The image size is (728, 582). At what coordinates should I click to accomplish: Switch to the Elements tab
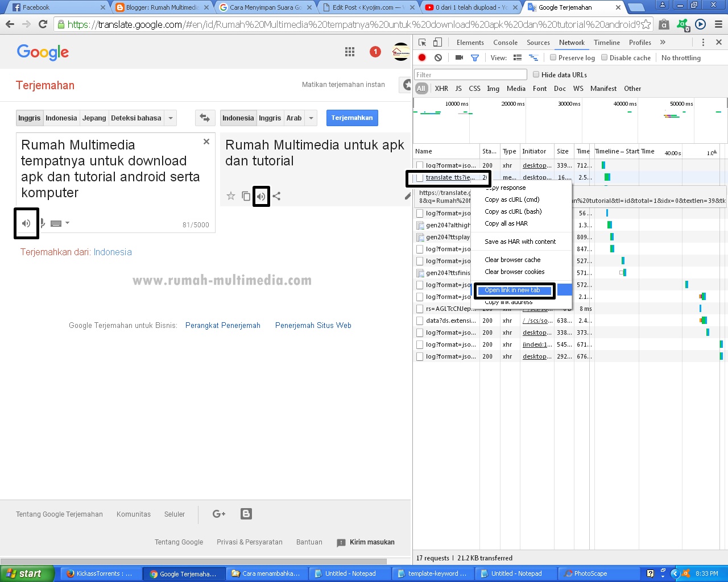click(x=470, y=43)
